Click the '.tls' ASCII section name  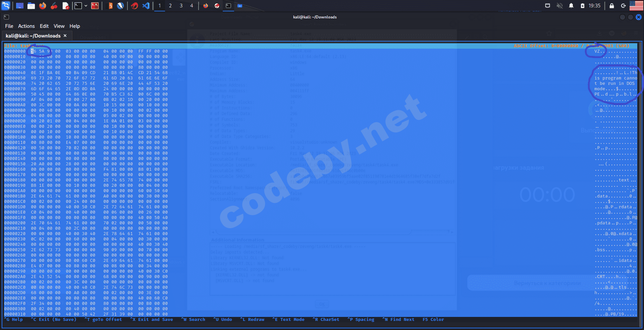coord(621,287)
